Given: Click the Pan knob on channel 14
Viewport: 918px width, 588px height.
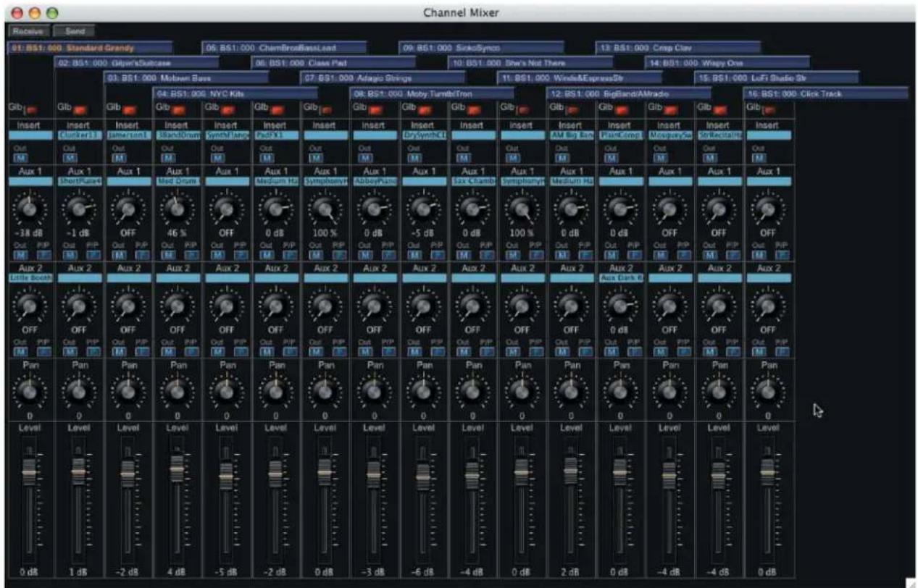Looking at the screenshot, I should pos(669,390).
